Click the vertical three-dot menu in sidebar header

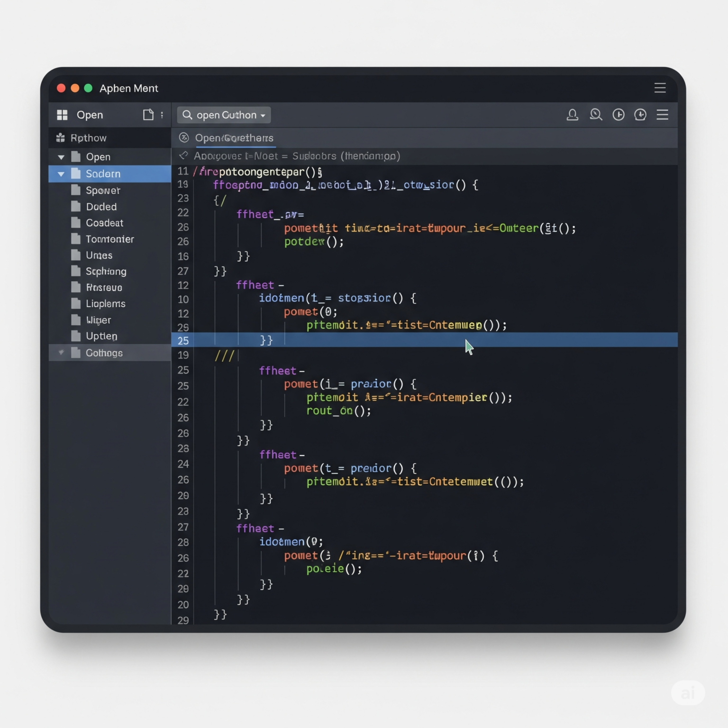[x=161, y=115]
